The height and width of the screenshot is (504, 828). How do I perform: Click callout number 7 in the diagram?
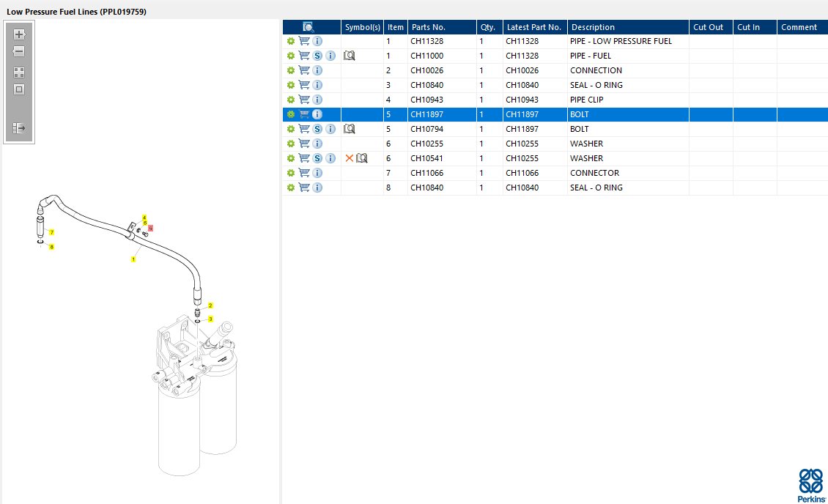coord(52,232)
